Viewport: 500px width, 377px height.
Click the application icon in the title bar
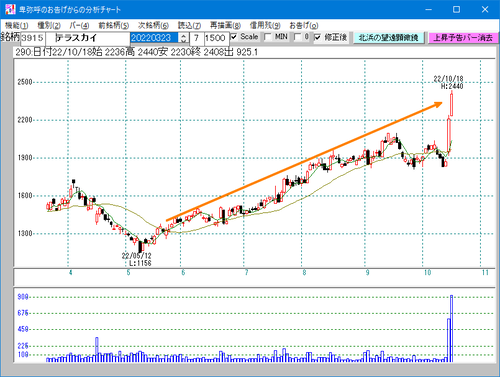10,9
